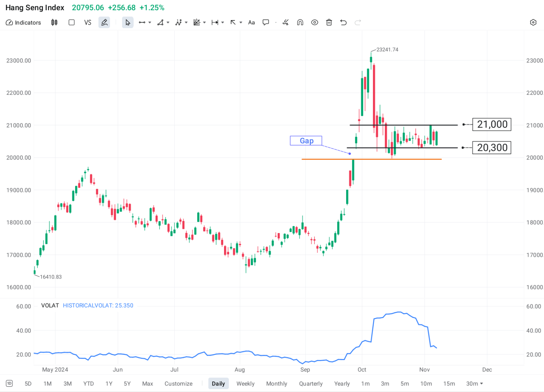Select the cursor pointer tool
Screen dimensions: 544x392
point(128,22)
